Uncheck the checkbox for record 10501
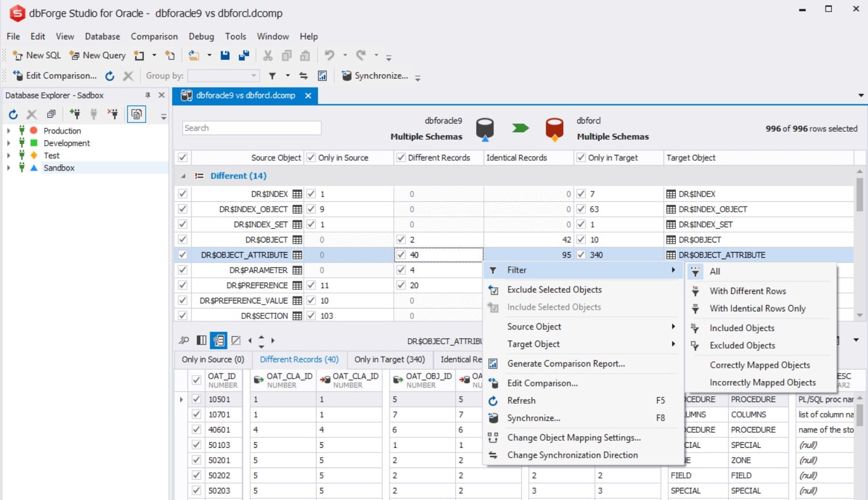868x500 pixels. coord(196,399)
